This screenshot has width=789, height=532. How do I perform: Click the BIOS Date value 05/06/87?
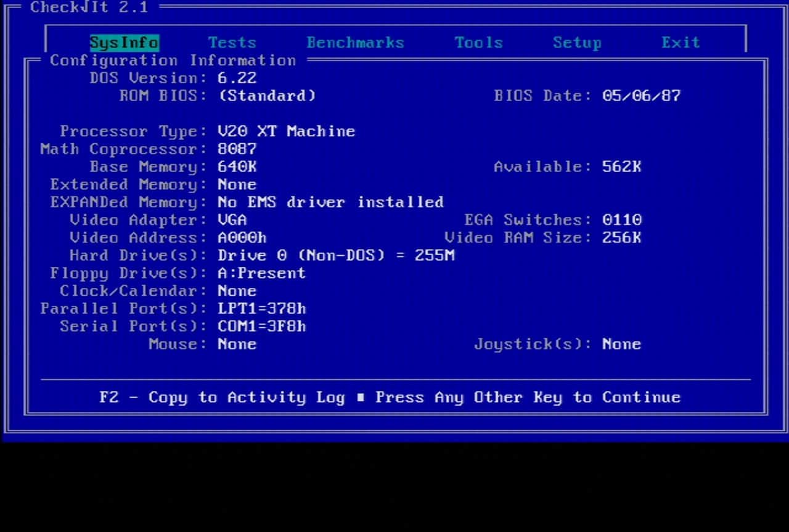point(641,96)
